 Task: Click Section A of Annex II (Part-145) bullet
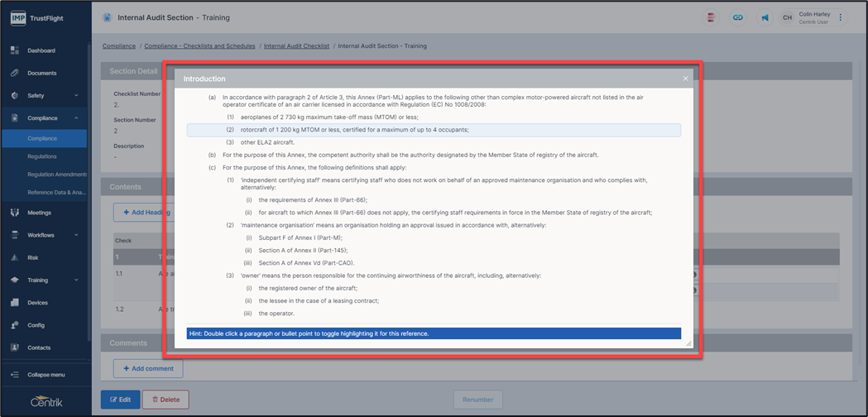pyautogui.click(x=304, y=251)
